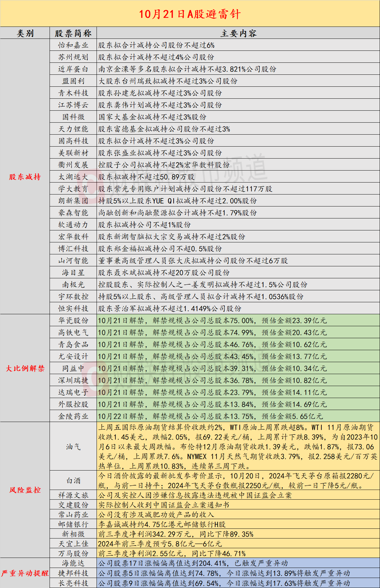This screenshot has width=380, height=588.
Task: Select the stock name "海目星"
Action: tap(73, 273)
